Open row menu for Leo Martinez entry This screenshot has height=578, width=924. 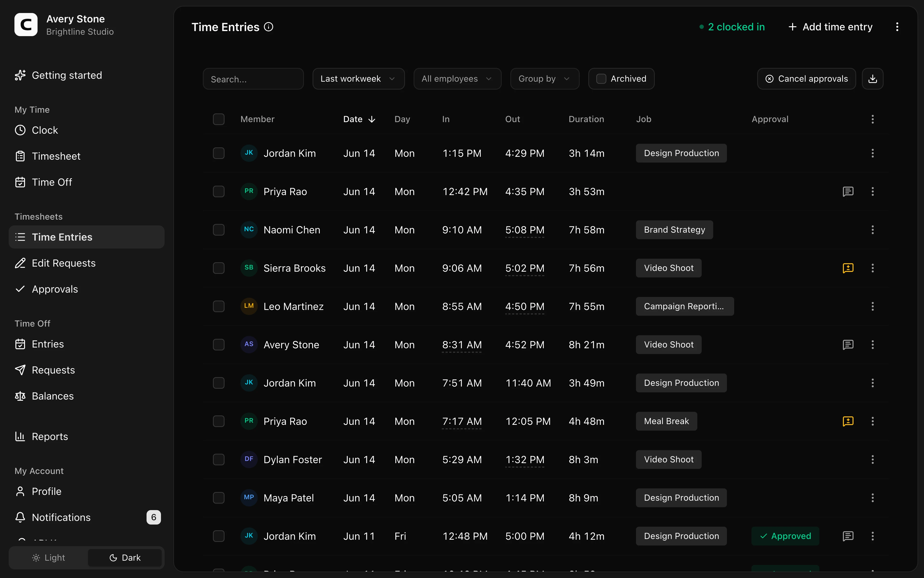coord(873,306)
